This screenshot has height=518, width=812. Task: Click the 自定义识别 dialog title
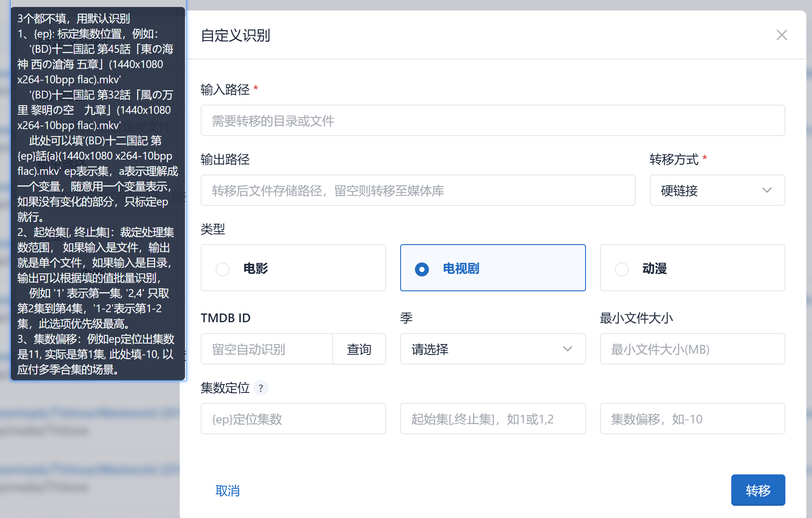pyautogui.click(x=236, y=35)
